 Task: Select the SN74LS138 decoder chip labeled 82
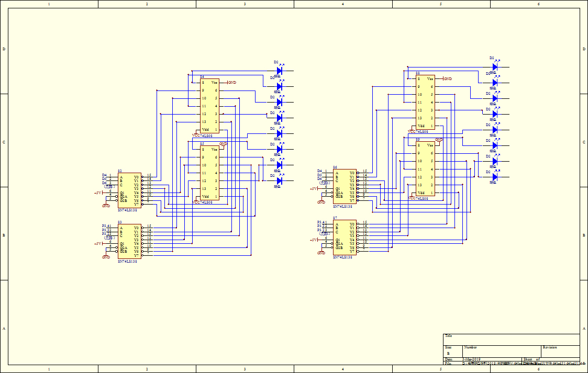point(129,188)
